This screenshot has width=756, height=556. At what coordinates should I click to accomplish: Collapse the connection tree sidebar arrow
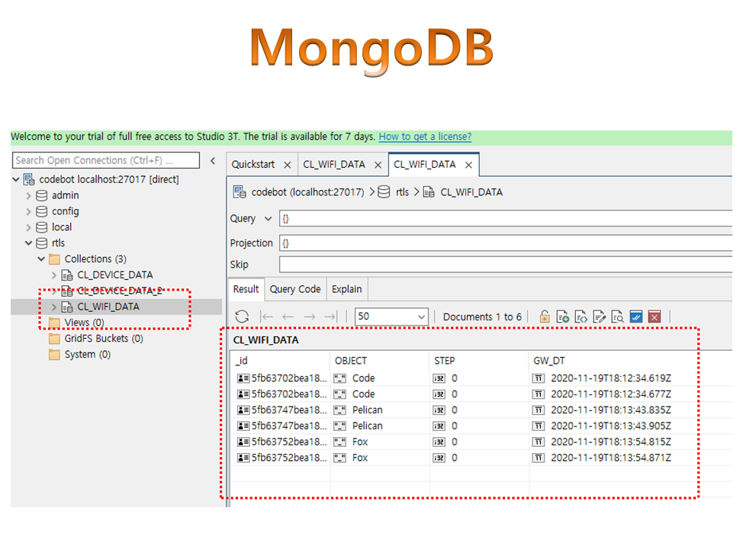point(213,161)
